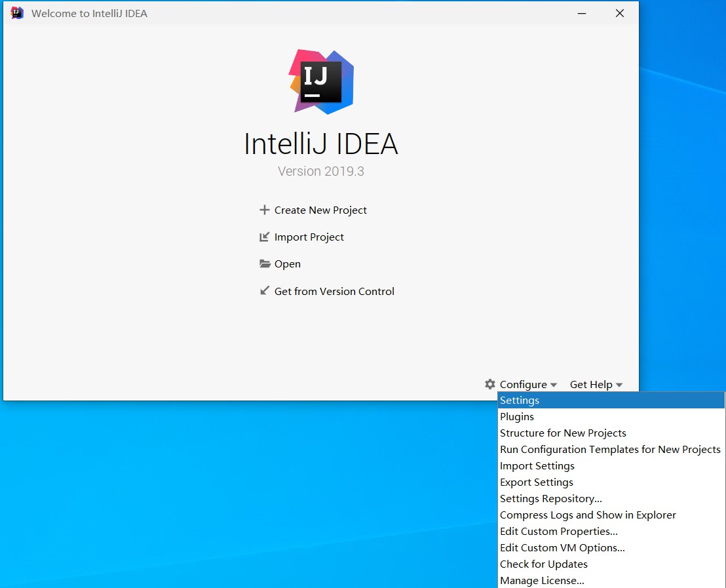Click the Configure gear icon
726x588 pixels.
490,384
